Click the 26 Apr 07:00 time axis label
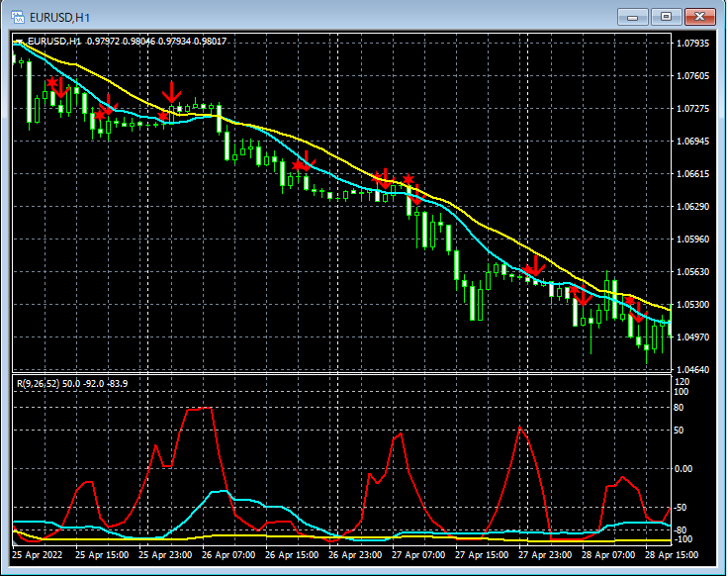This screenshot has height=576, width=728. click(228, 555)
